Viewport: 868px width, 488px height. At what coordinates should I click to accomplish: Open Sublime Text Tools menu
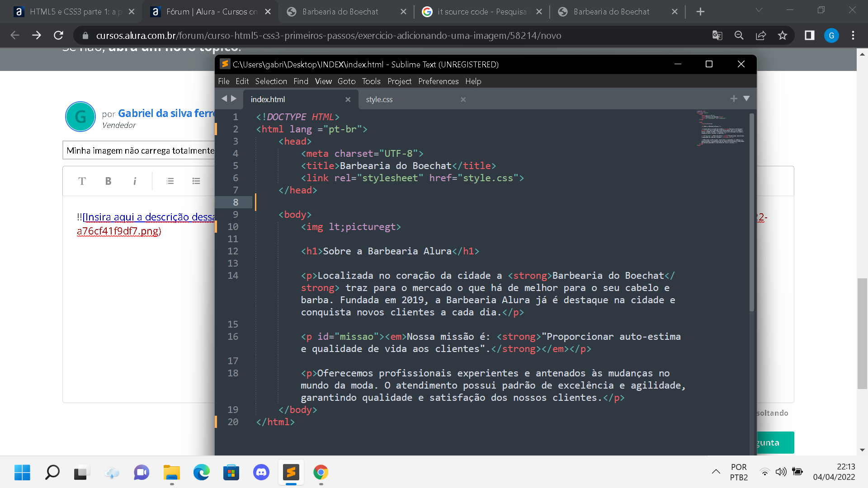[x=371, y=81]
